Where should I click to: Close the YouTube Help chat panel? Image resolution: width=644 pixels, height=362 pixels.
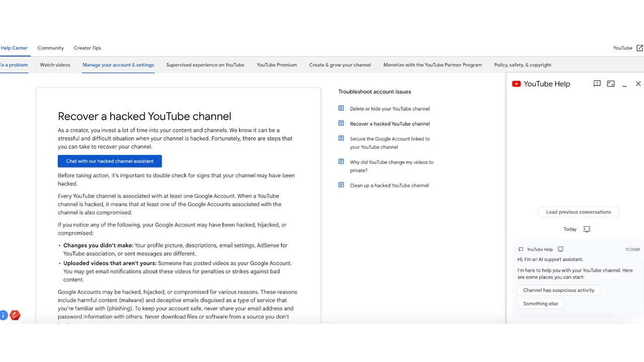[x=638, y=84]
